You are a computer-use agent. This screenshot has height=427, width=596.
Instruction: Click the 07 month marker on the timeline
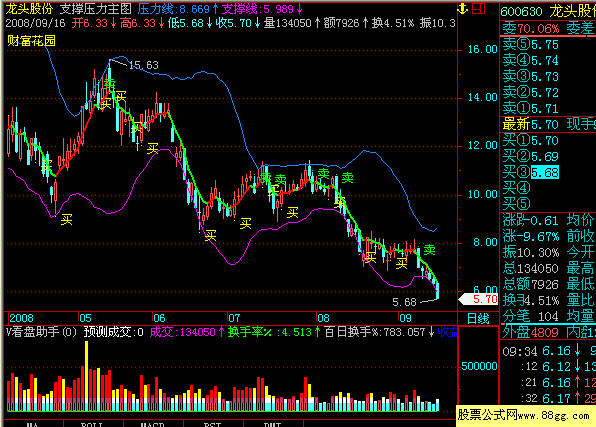234,318
